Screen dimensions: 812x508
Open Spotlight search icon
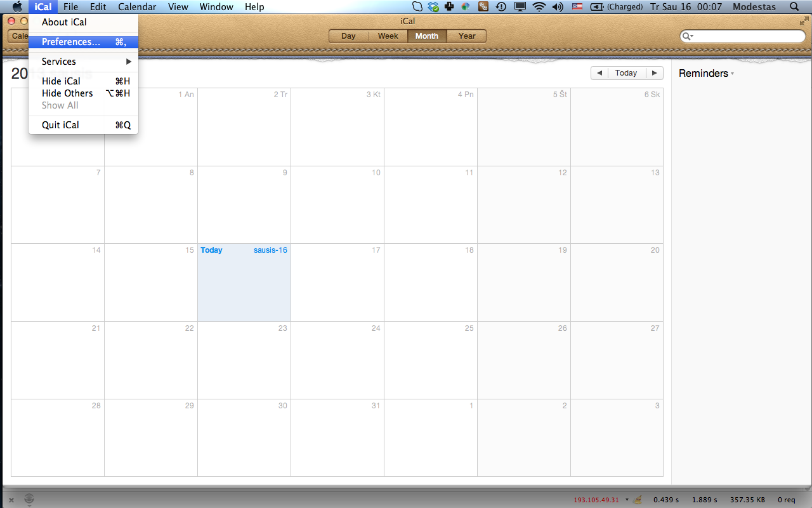click(794, 7)
